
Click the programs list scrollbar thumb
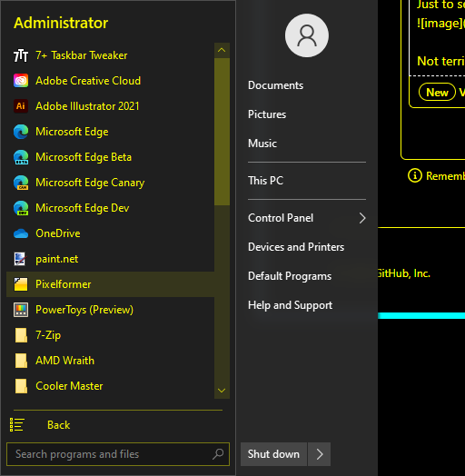(x=222, y=132)
